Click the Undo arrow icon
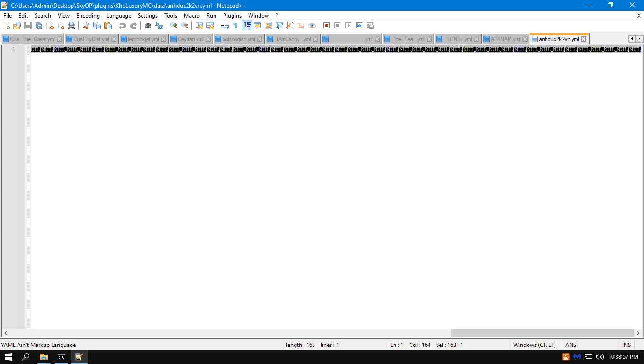 [x=123, y=26]
